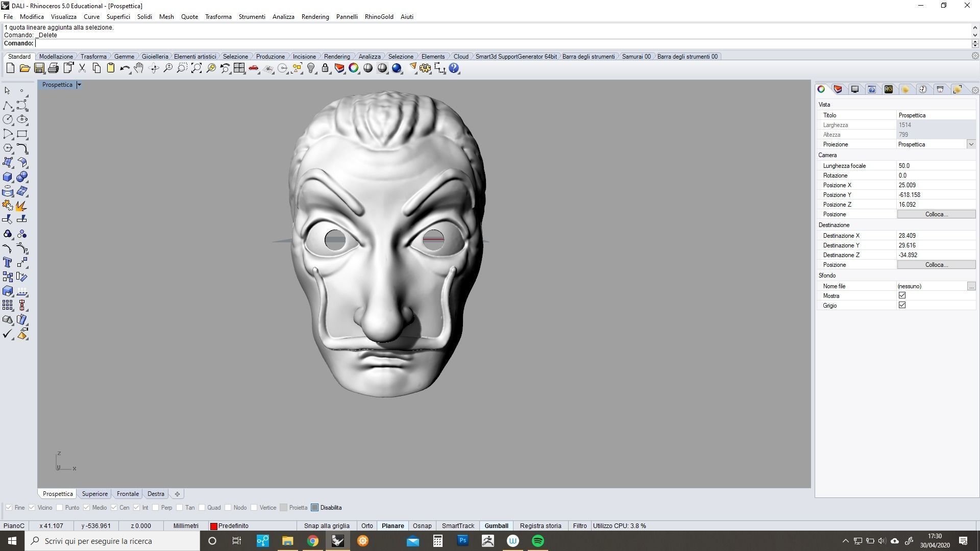Create a new file with the New icon
The width and height of the screenshot is (980, 551).
coord(10,68)
